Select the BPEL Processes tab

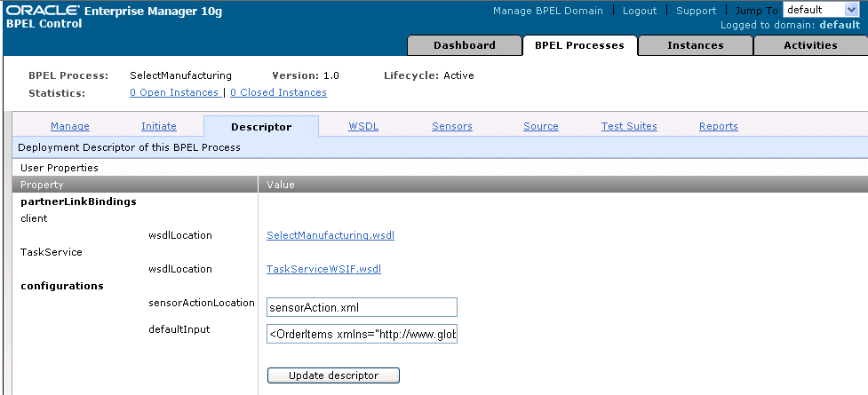[579, 45]
